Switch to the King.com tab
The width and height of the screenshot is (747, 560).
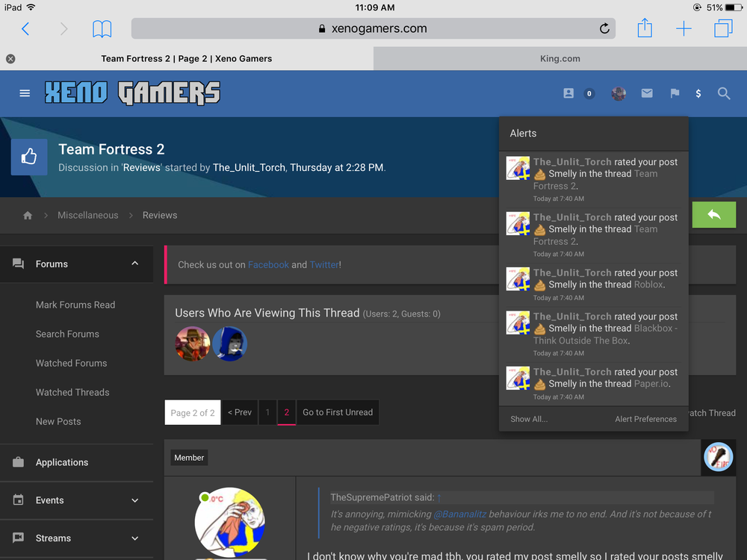pos(560,58)
